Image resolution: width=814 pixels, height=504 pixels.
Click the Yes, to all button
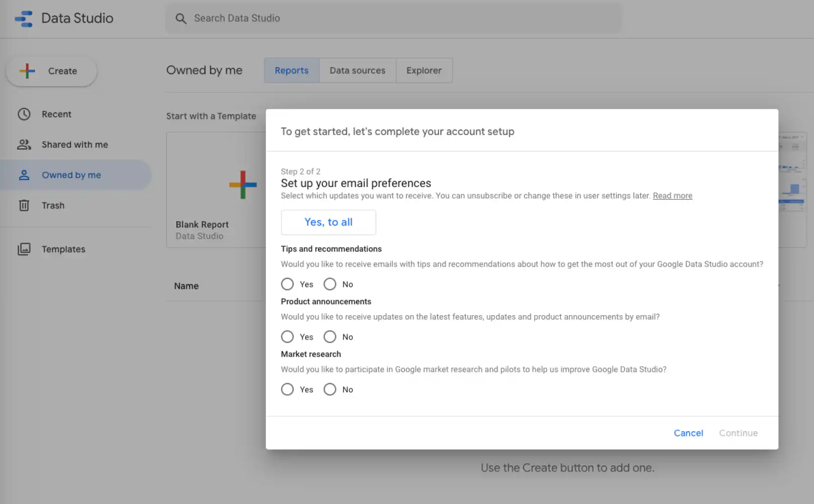point(329,222)
